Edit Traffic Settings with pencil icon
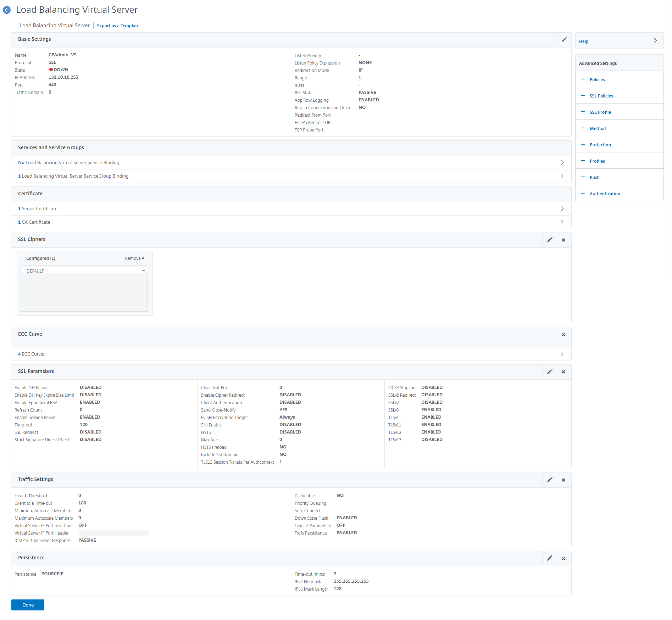Screen dimensions: 672x620 [x=549, y=480]
